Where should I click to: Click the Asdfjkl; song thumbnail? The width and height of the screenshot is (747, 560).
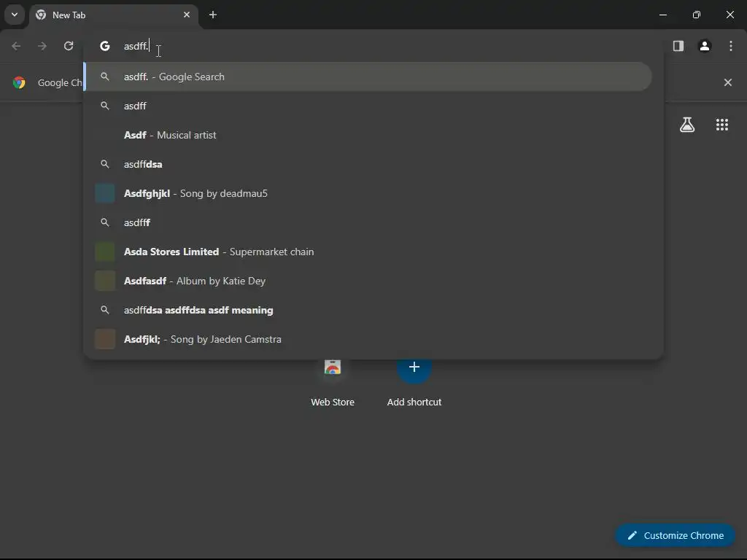coord(105,339)
